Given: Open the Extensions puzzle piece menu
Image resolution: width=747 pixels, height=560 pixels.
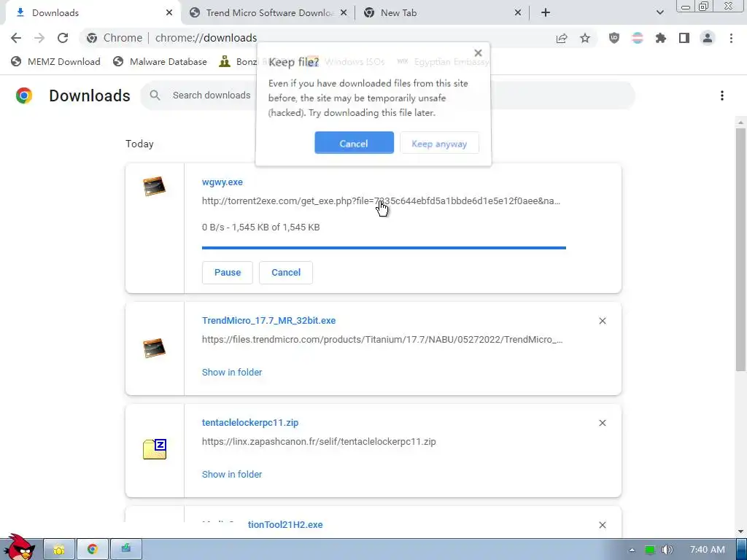Looking at the screenshot, I should 661,38.
